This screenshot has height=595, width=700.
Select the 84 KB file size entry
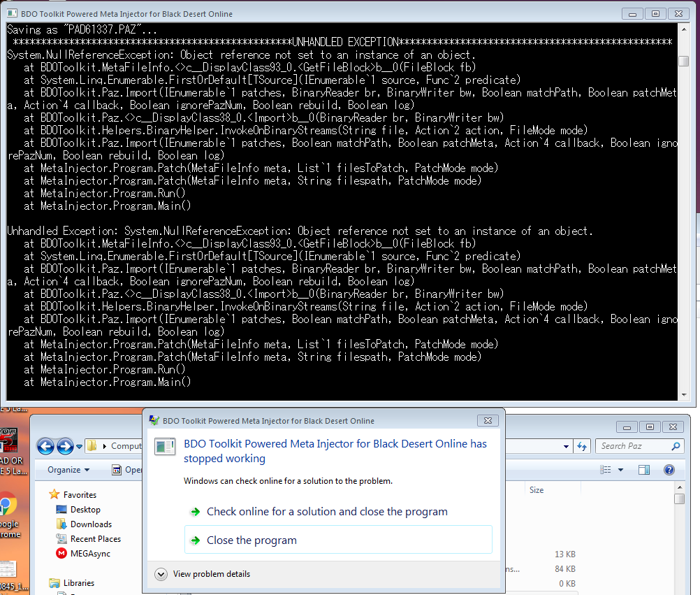click(x=564, y=569)
